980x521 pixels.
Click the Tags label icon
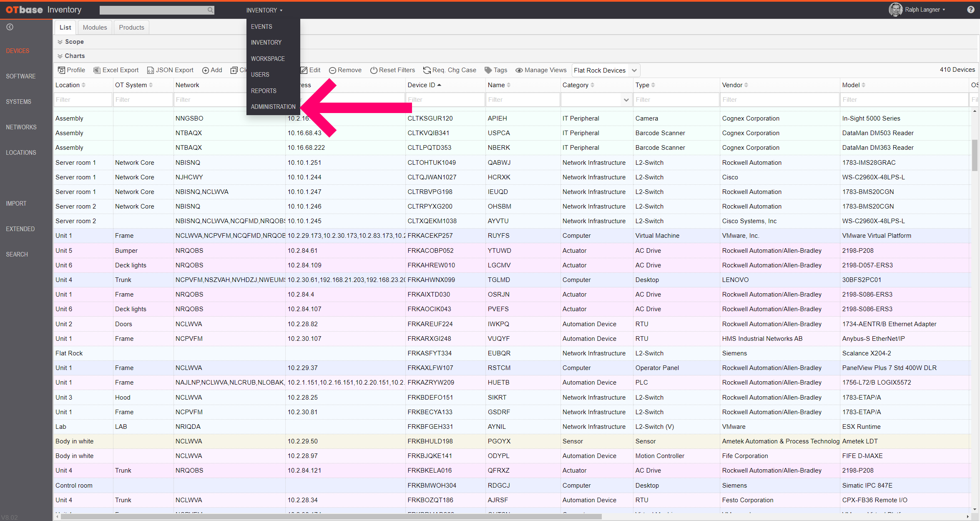pyautogui.click(x=488, y=70)
